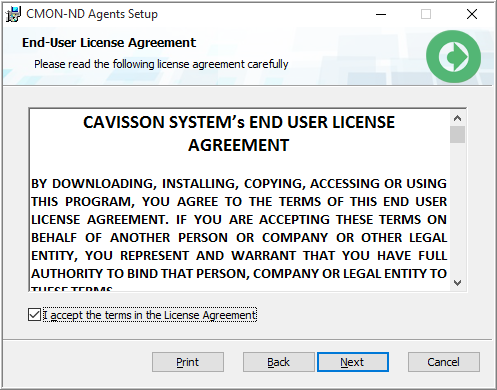Viewport: 497px width, 390px height.
Task: Click the greyed-out maximize window icon
Action: [x=426, y=14]
